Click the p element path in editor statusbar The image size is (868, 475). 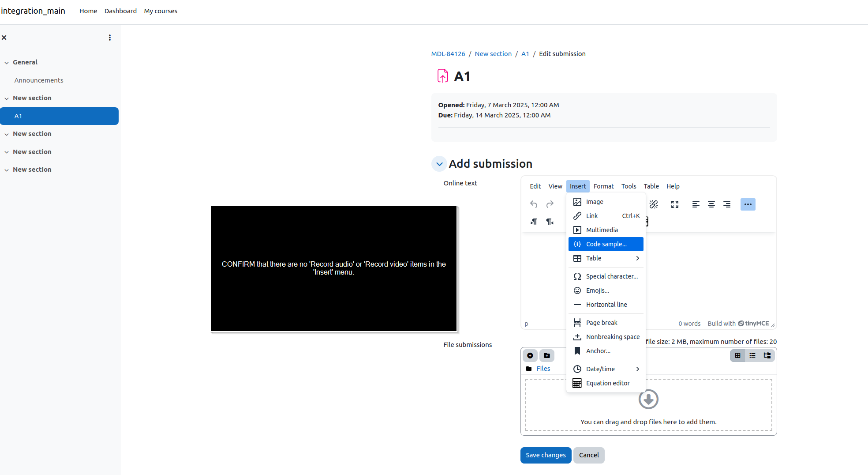click(526, 324)
